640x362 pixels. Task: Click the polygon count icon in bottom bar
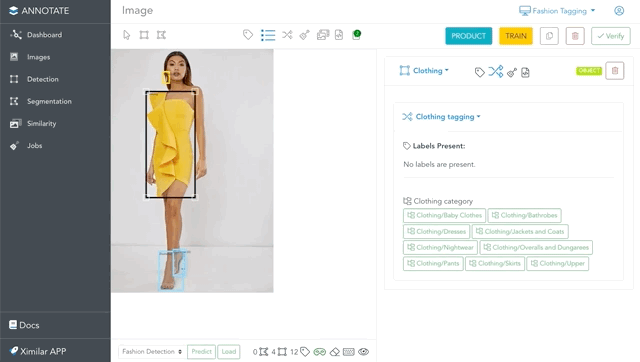(x=264, y=351)
